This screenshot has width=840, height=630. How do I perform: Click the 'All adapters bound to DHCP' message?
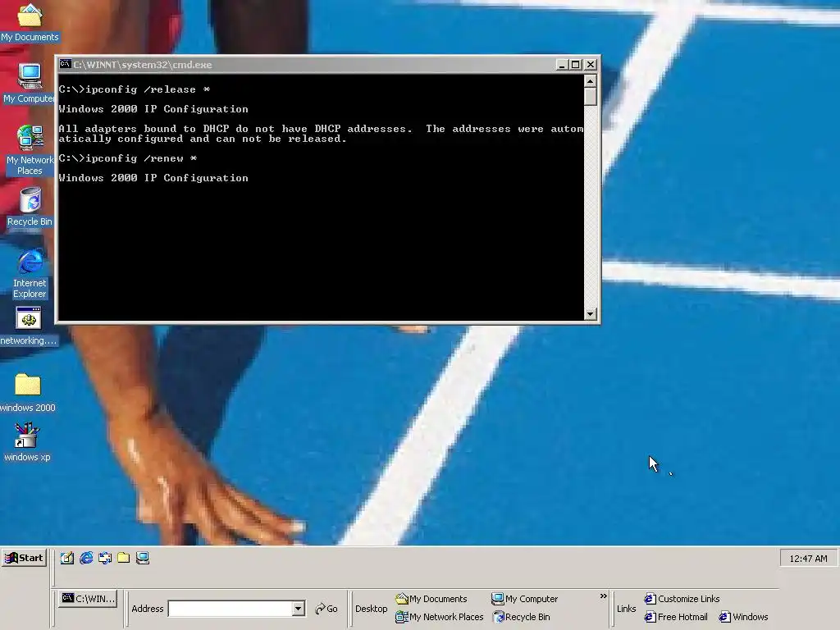click(321, 134)
